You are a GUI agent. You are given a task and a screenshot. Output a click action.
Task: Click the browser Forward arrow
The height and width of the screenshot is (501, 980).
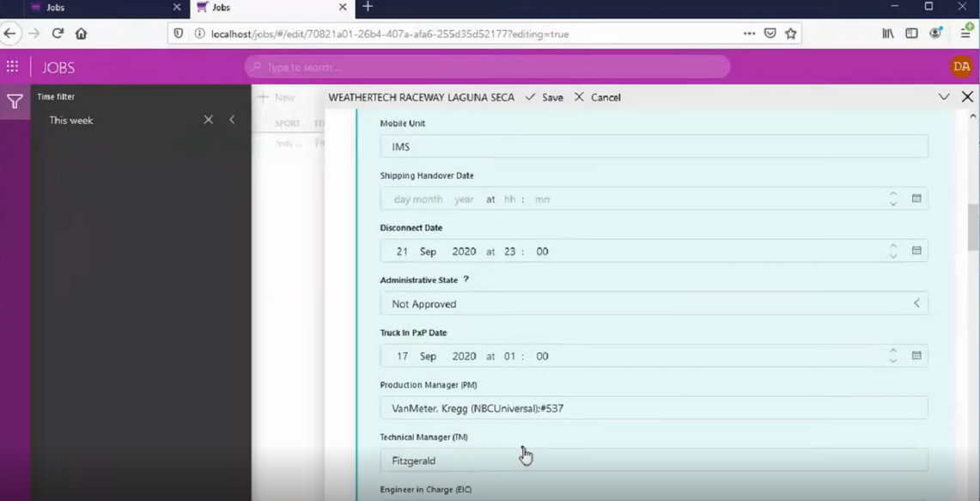coord(34,34)
